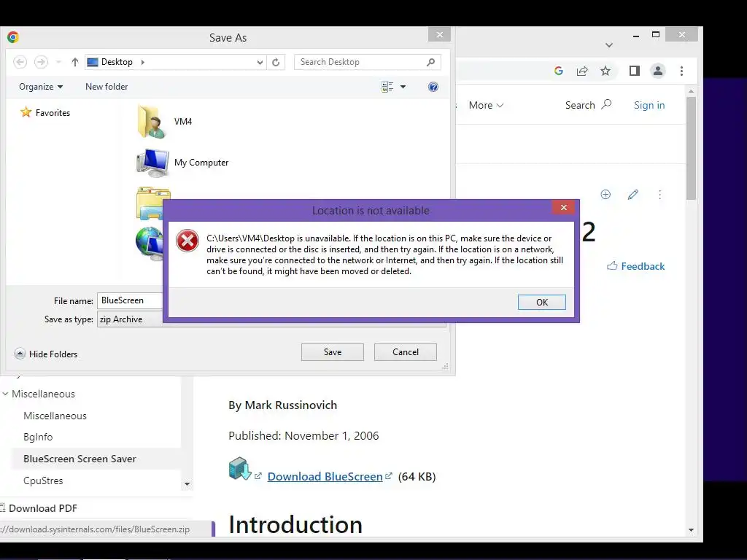Screen dimensions: 747x560
Task: Click the sidebar scroll down arrow
Action: pos(187,484)
